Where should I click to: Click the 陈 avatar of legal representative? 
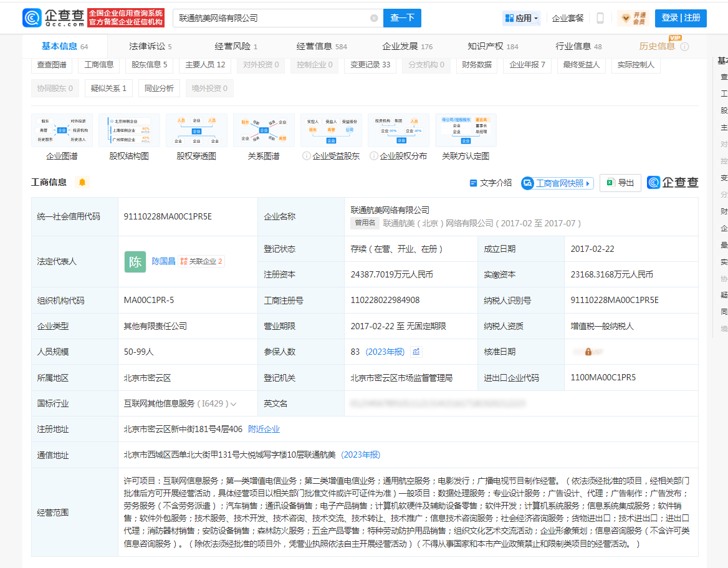click(x=135, y=261)
